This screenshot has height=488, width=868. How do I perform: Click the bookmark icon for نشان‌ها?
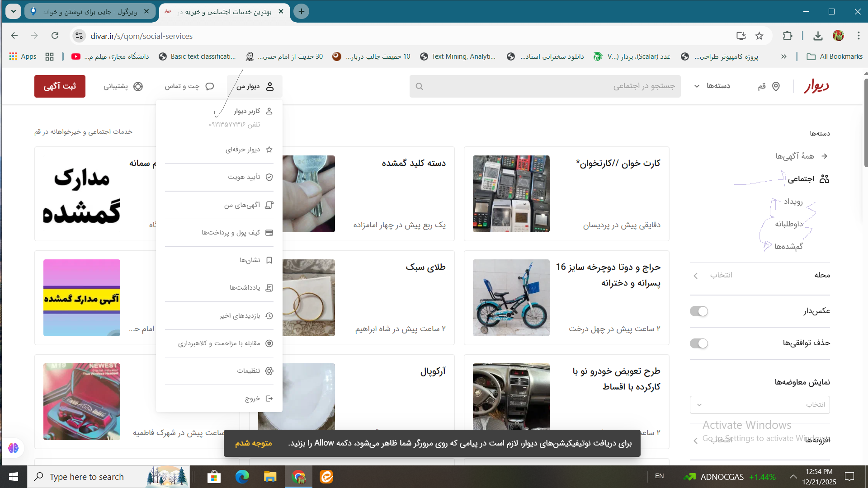coord(269,260)
